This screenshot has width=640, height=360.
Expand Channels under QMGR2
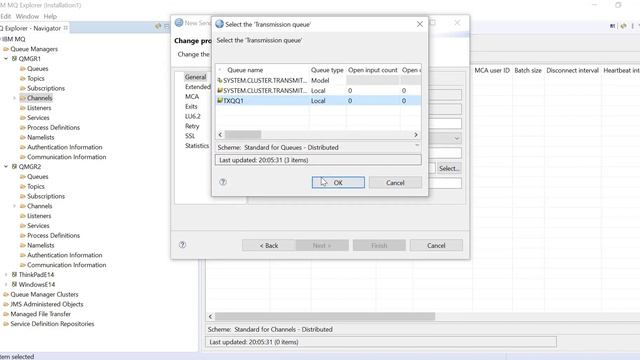pyautogui.click(x=15, y=206)
